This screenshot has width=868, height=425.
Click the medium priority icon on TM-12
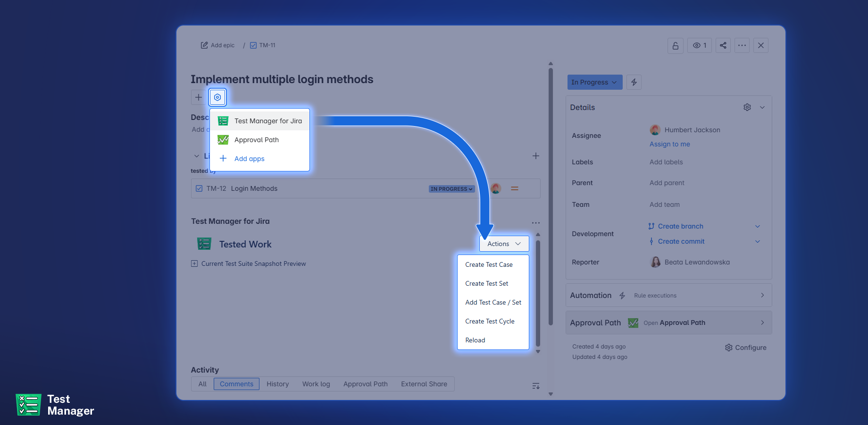(x=515, y=188)
